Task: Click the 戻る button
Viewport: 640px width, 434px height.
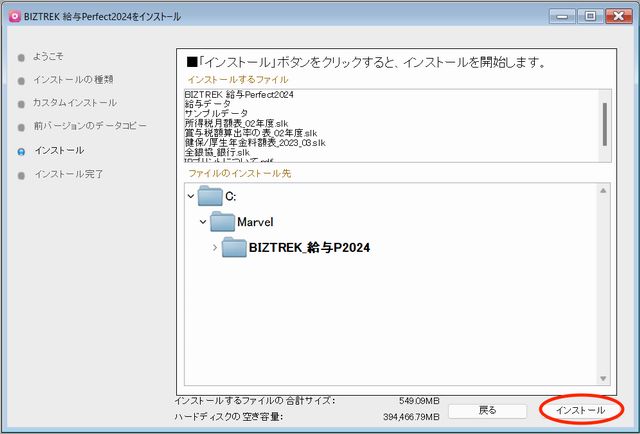Action: [x=487, y=410]
